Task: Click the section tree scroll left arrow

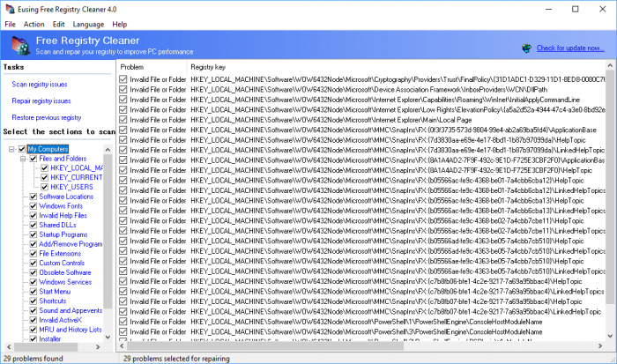Action: point(9,347)
